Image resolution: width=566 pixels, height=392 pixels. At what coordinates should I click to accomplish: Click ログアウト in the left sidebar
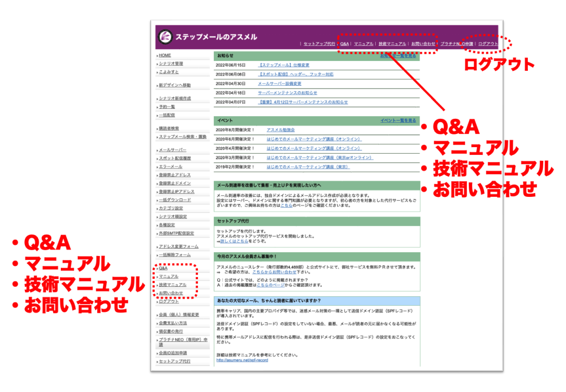coord(169,301)
